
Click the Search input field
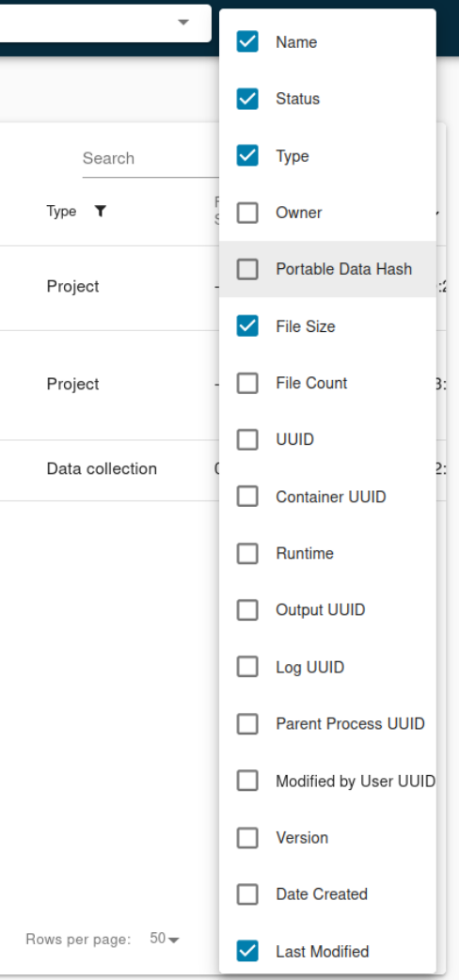click(150, 159)
